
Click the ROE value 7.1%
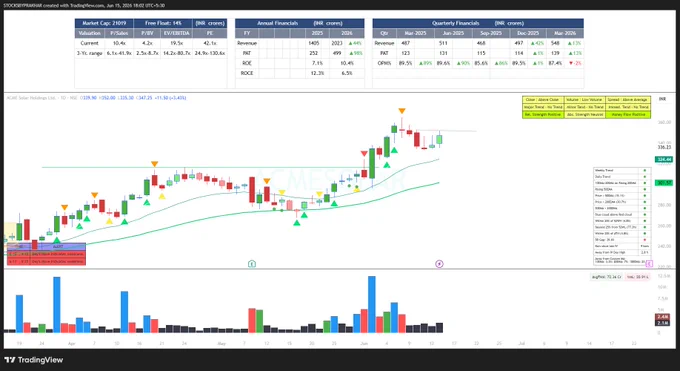[x=317, y=63]
